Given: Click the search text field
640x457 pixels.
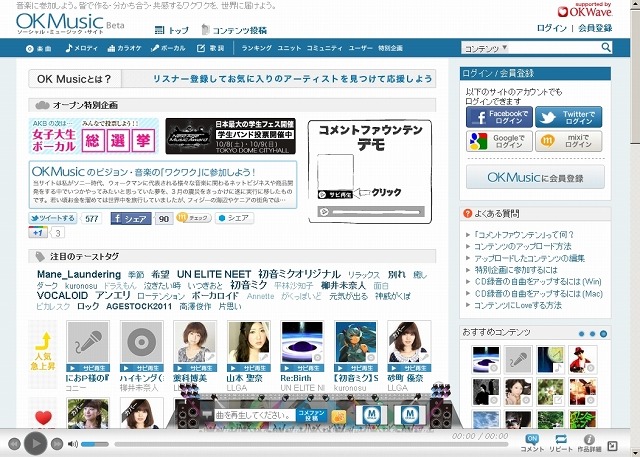Looking at the screenshot, I should [554, 48].
